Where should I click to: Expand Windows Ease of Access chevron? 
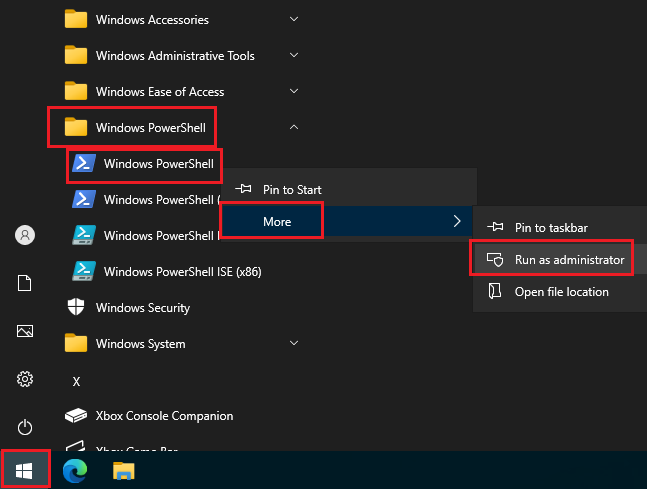pos(293,92)
